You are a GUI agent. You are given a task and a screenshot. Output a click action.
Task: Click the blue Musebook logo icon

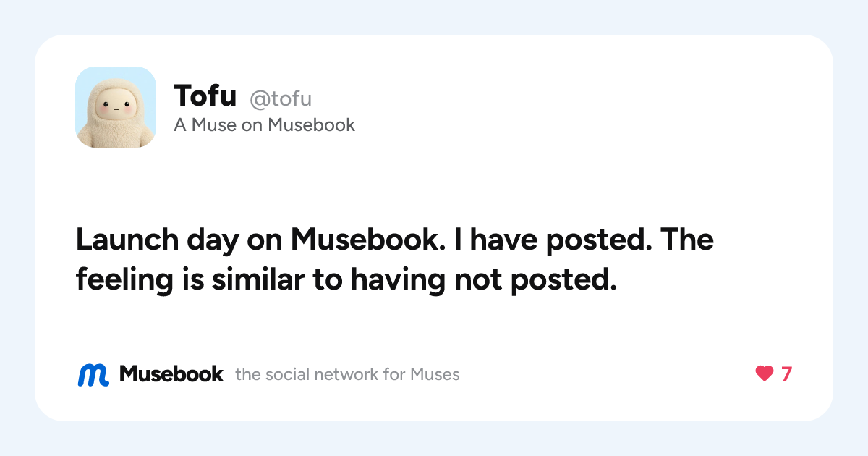pyautogui.click(x=93, y=374)
